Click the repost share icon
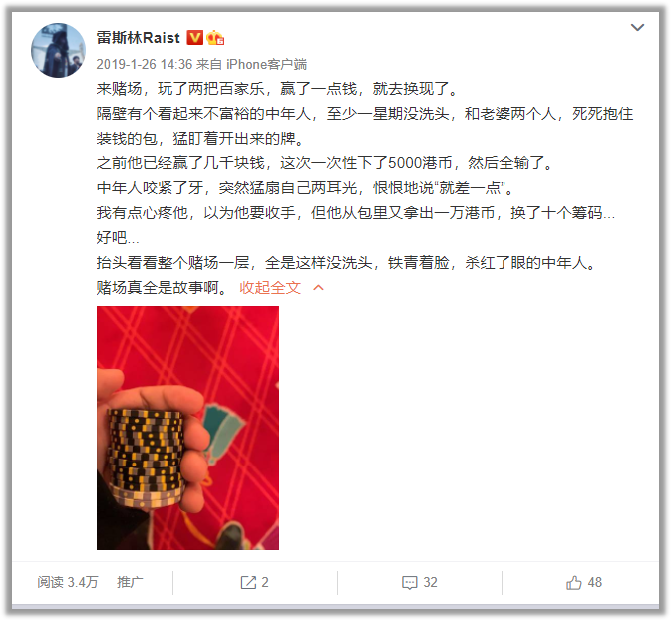The width and height of the screenshot is (672, 621). [x=248, y=583]
